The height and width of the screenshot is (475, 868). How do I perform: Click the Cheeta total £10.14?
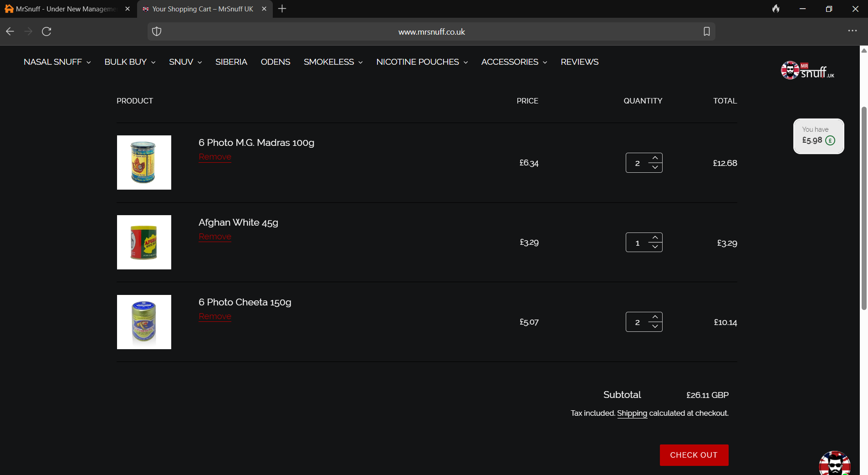(725, 322)
